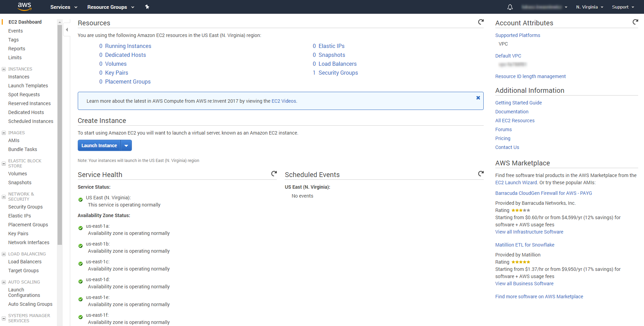Open Dedicated Hosts resource link

[125, 55]
